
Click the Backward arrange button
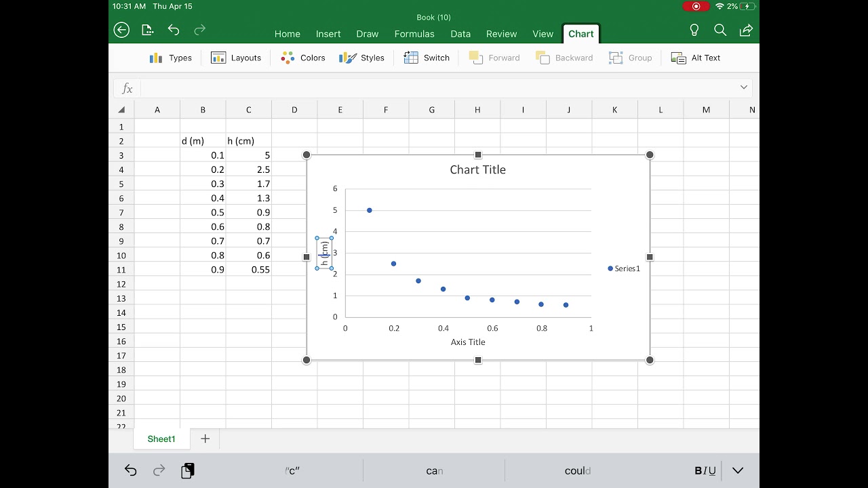[564, 58]
